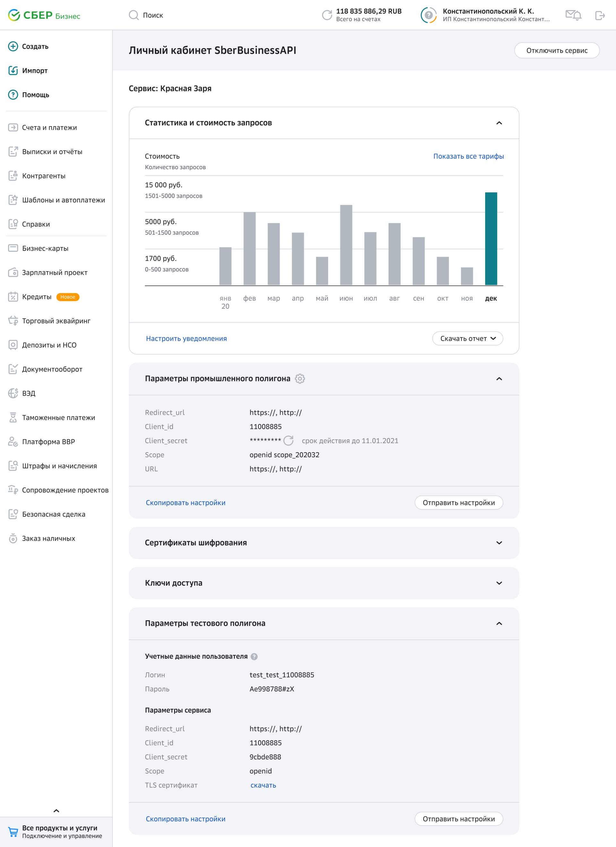
Task: Open Сопровождение проектов menu item
Action: coord(58,490)
